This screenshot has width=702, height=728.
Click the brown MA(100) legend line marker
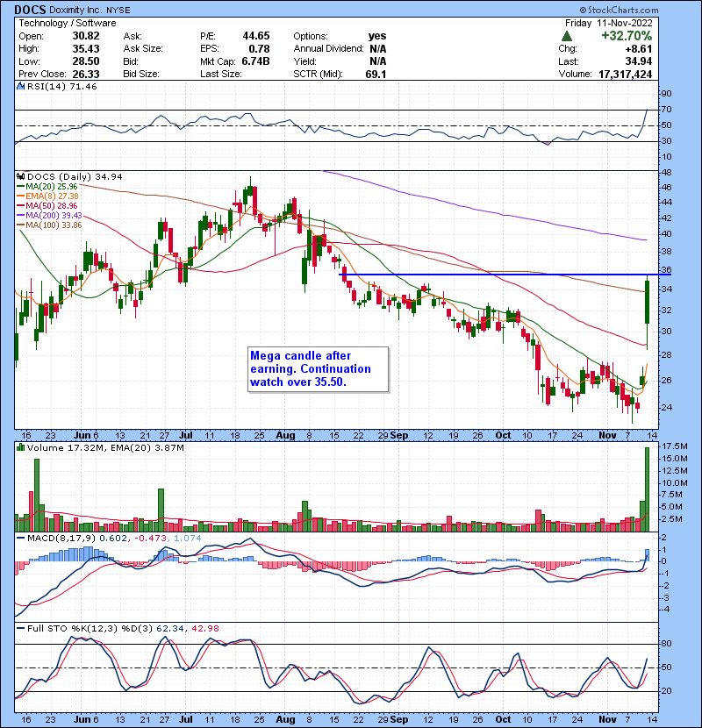point(20,225)
